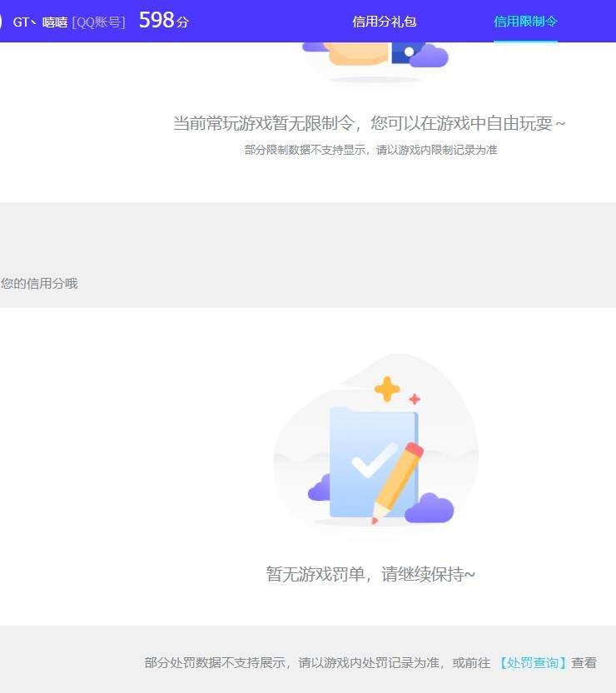Open the 信用分礼包 tab
616x693 pixels.
coord(385,22)
